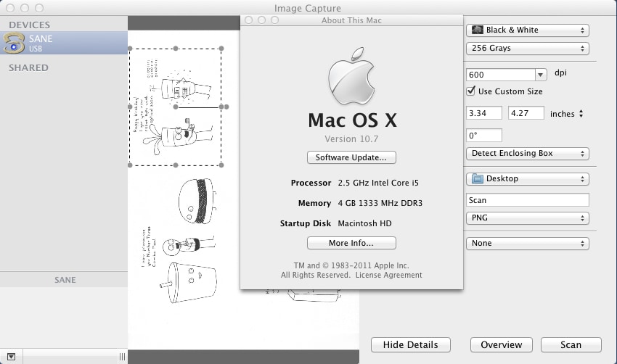The image size is (617, 364).
Task: Click the Scan button
Action: pos(571,344)
